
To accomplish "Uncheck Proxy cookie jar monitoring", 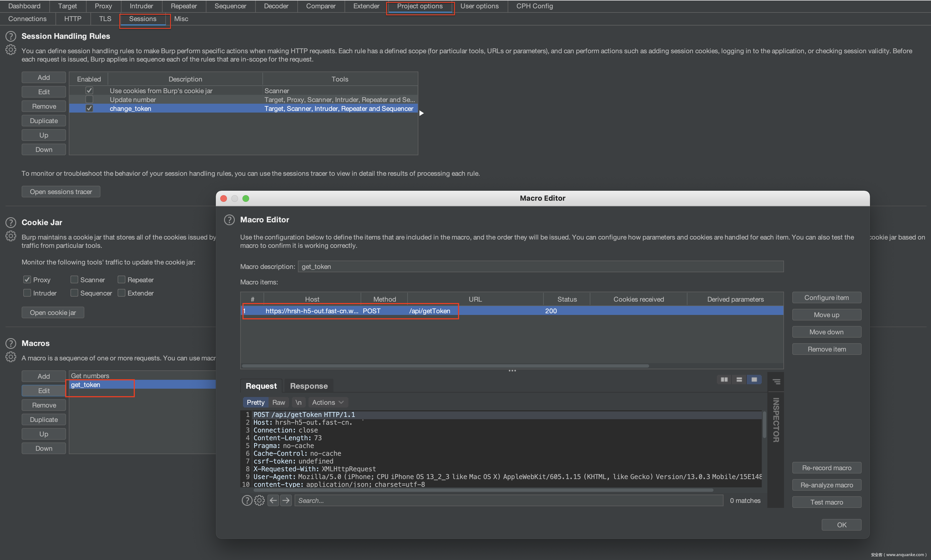I will [27, 280].
